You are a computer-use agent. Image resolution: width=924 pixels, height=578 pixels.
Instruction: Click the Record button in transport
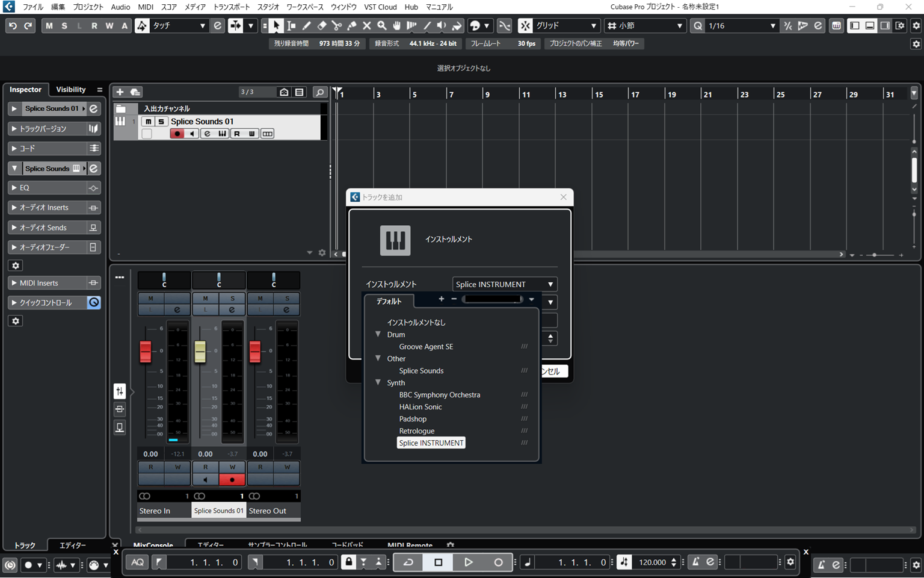498,562
